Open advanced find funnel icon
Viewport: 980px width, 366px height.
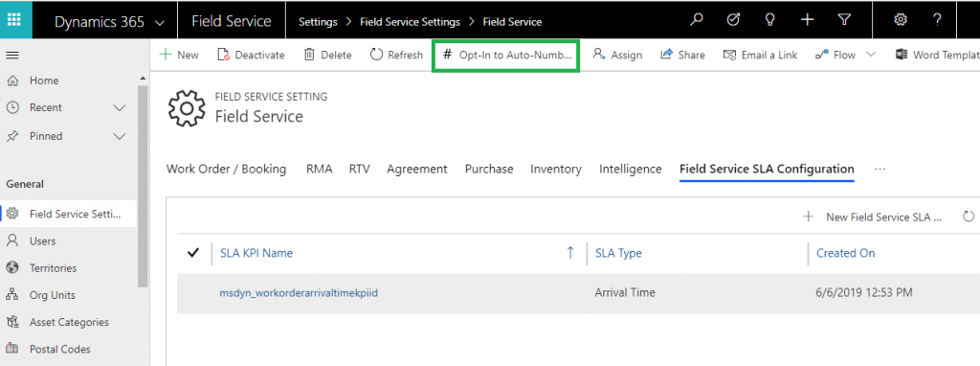point(844,20)
